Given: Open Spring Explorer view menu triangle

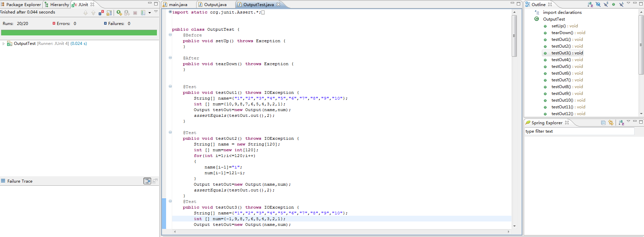Looking at the screenshot, I should click(628, 121).
